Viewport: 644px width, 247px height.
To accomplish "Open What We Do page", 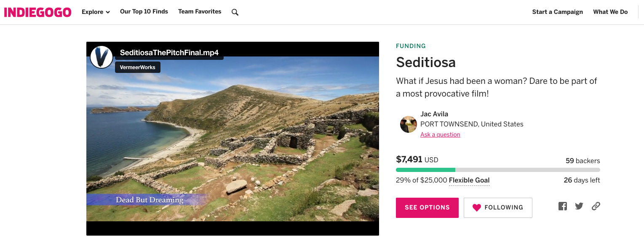I will pyautogui.click(x=610, y=12).
